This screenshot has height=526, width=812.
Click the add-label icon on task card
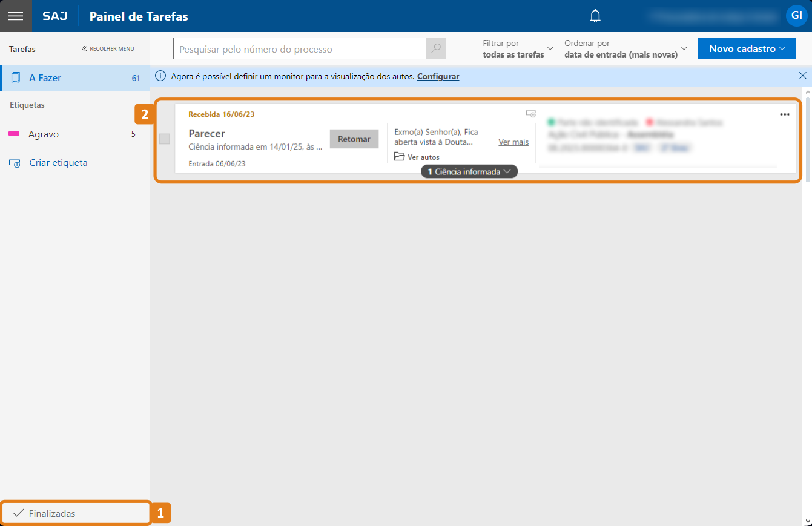[x=530, y=113]
